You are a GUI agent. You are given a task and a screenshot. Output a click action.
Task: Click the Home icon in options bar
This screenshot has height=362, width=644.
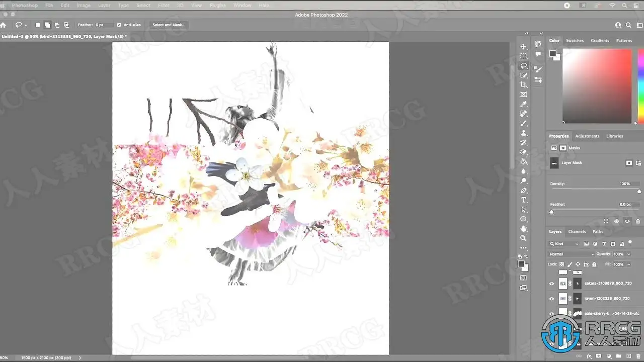4,25
